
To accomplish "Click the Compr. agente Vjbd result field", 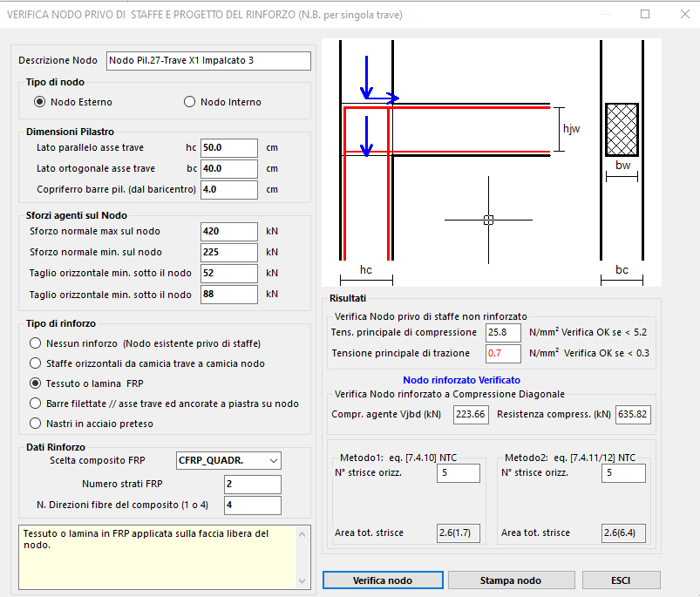I will tap(471, 415).
